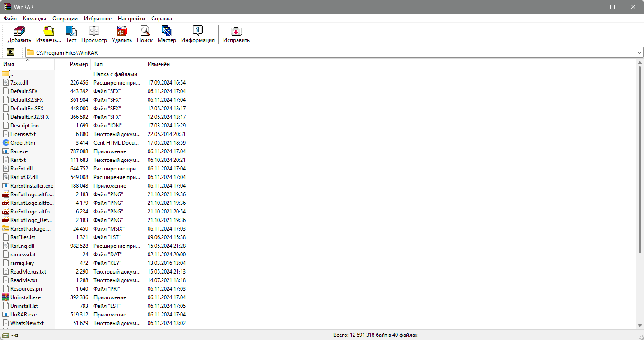Select the ReadMe.txt file name
Viewport: 644px width, 340px height.
(x=24, y=280)
